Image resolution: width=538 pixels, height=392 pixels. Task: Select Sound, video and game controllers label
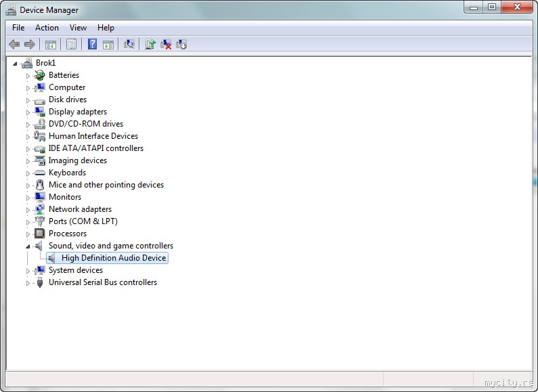coord(111,246)
